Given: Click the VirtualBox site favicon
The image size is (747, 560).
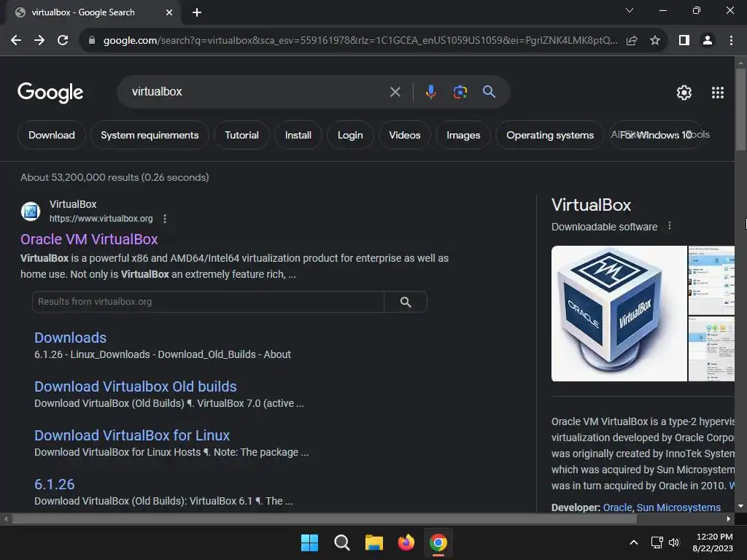Looking at the screenshot, I should (x=31, y=211).
